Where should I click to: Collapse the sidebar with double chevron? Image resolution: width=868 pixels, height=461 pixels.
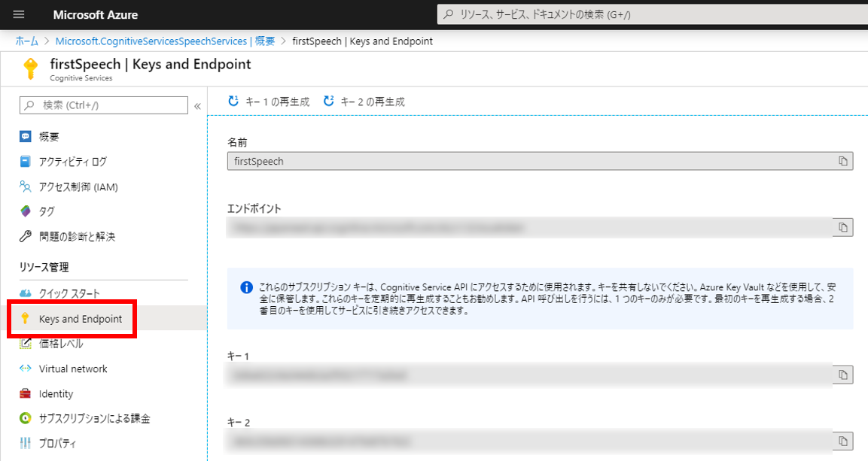[197, 106]
